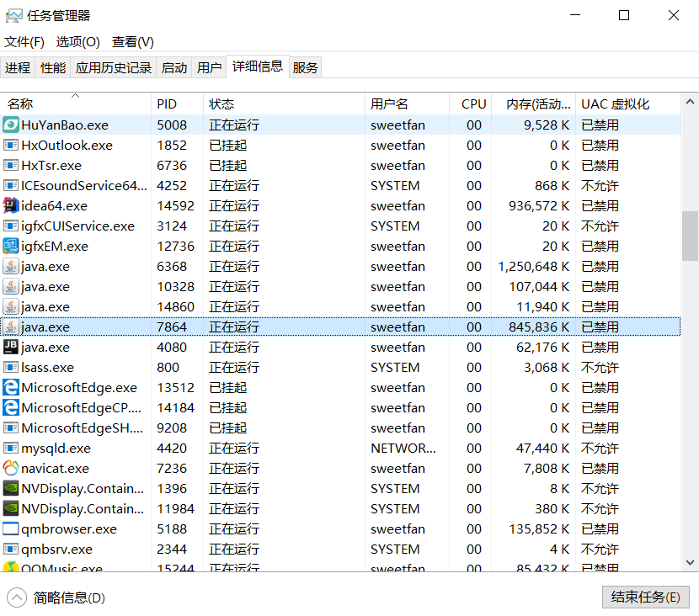Image resolution: width=699 pixels, height=616 pixels.
Task: Open the 文件(F) menu
Action: (24, 42)
